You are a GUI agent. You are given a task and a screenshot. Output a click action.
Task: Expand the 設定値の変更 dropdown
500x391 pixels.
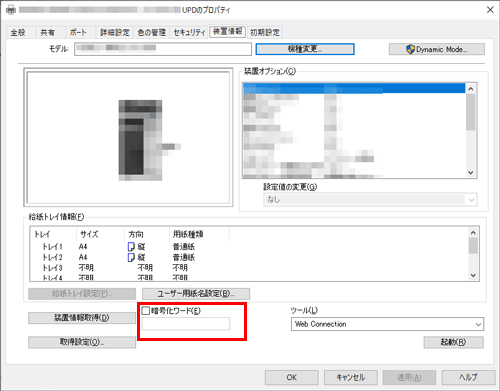(x=370, y=200)
